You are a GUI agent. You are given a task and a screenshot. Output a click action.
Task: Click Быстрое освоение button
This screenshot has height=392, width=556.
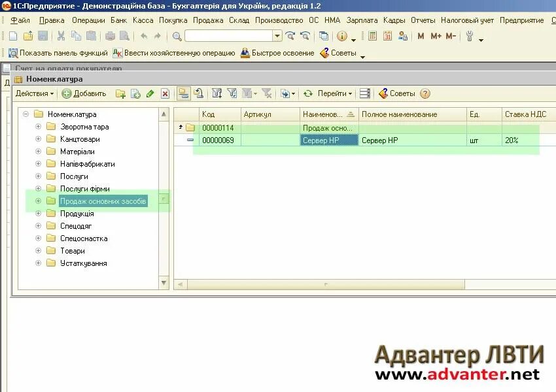coord(277,53)
